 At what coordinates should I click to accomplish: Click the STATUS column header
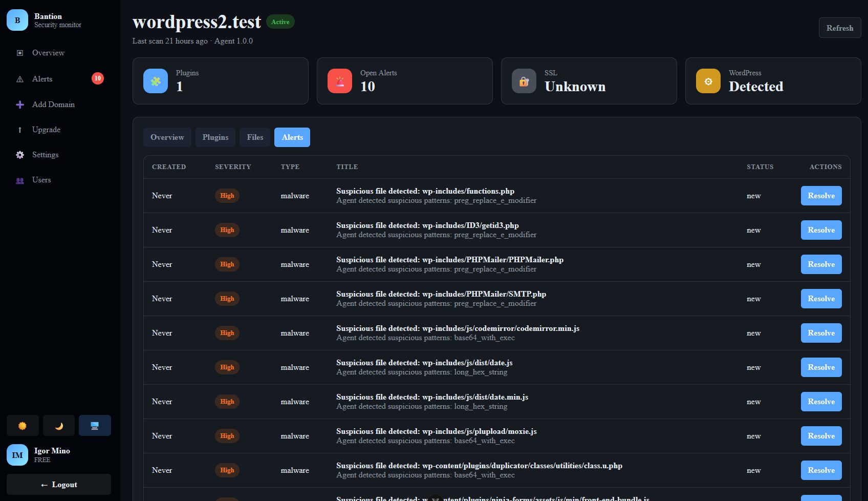[x=760, y=167]
